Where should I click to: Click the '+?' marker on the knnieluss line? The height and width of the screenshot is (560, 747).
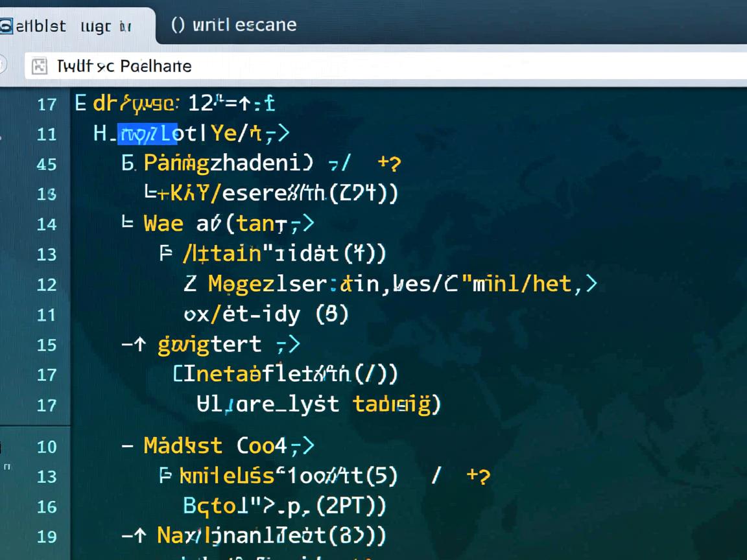[x=478, y=476]
